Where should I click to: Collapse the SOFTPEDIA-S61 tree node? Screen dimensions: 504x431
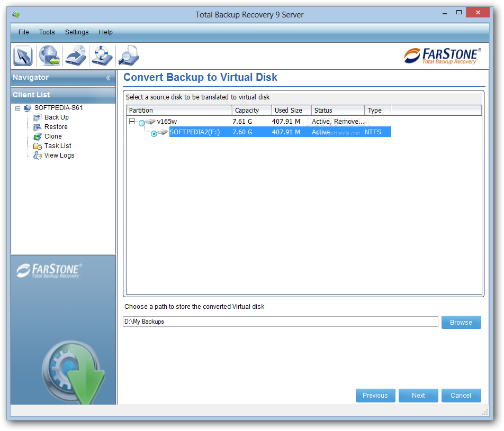tap(17, 108)
